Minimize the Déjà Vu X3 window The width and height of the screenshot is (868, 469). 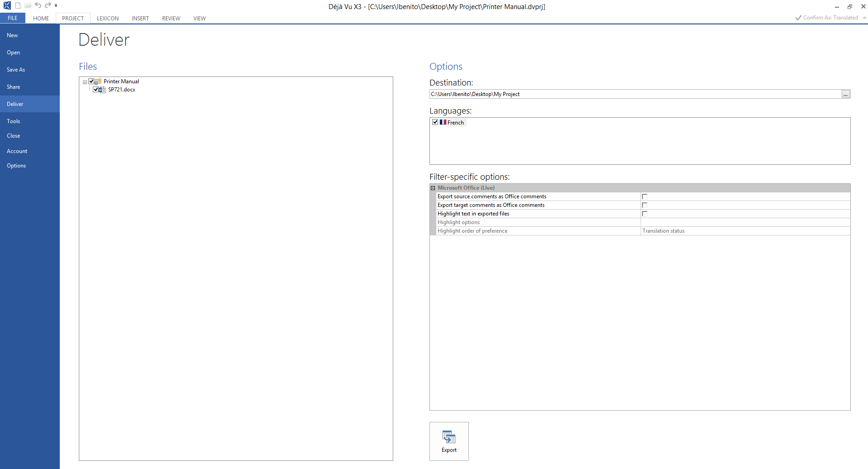(x=837, y=7)
